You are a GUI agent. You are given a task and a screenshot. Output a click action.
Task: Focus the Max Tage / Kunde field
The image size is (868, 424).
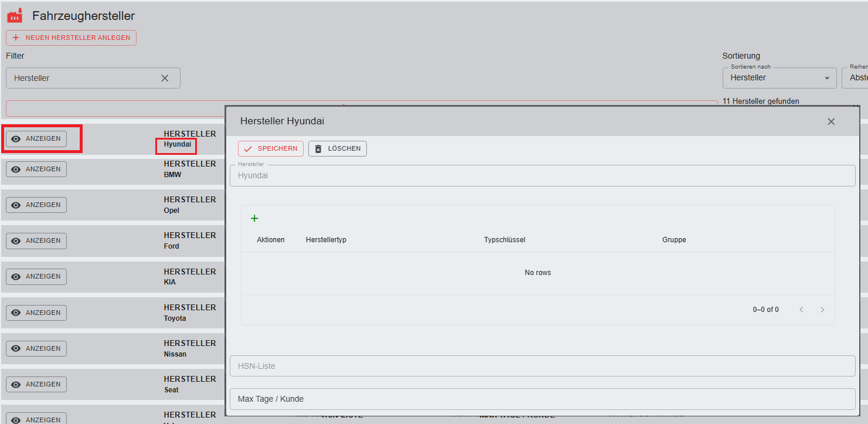[542, 399]
